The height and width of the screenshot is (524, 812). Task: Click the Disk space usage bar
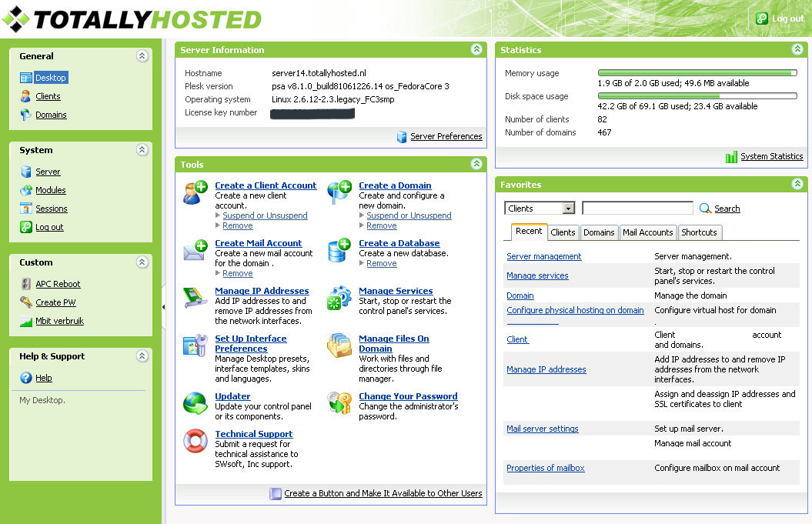pos(697,96)
